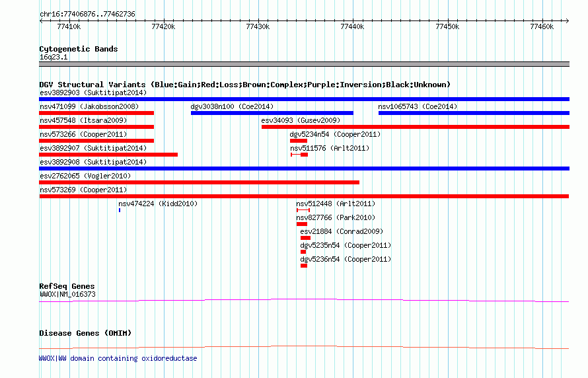Click dgv5236n54 (Cooper2011) label

click(346, 259)
